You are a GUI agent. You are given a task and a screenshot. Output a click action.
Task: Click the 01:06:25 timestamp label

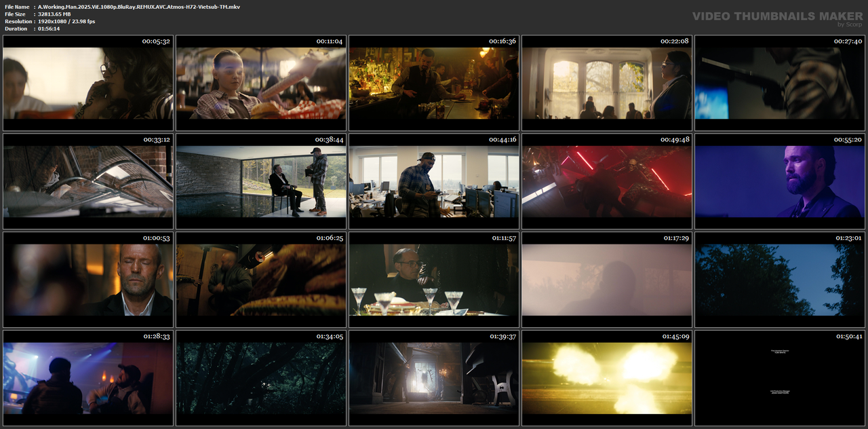330,238
